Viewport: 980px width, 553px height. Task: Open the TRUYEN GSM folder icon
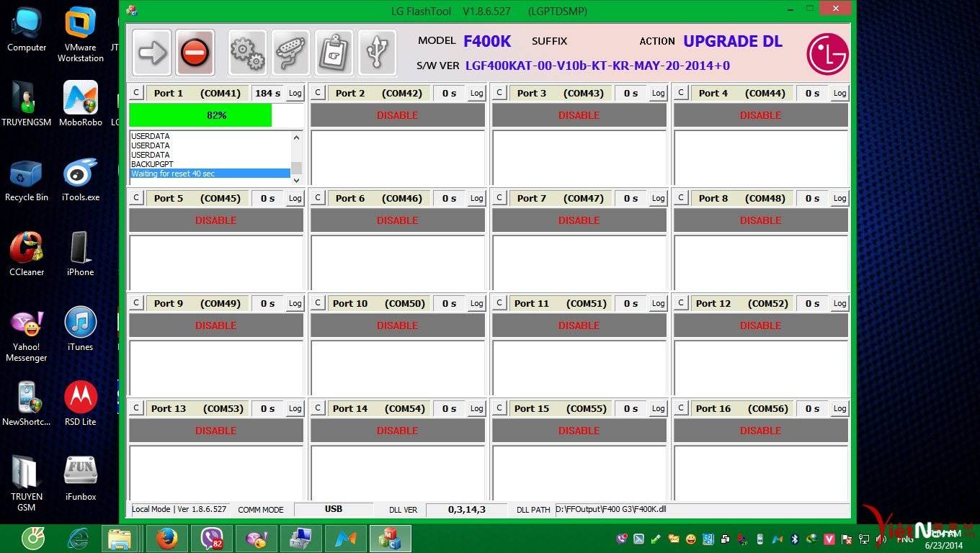tap(27, 483)
